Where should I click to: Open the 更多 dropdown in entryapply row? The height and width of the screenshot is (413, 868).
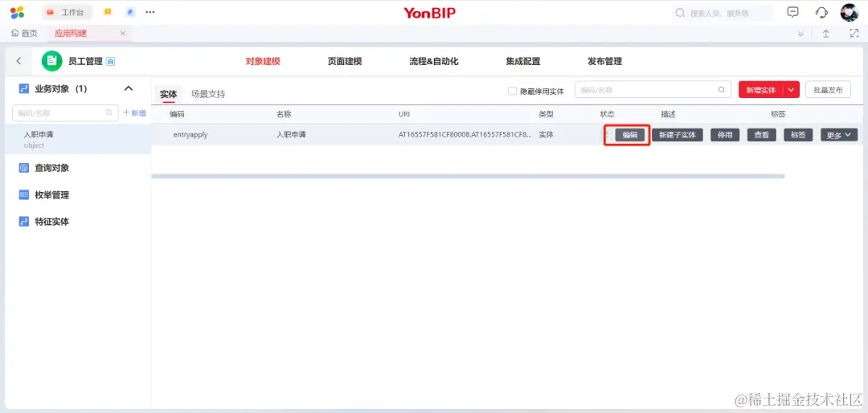839,135
